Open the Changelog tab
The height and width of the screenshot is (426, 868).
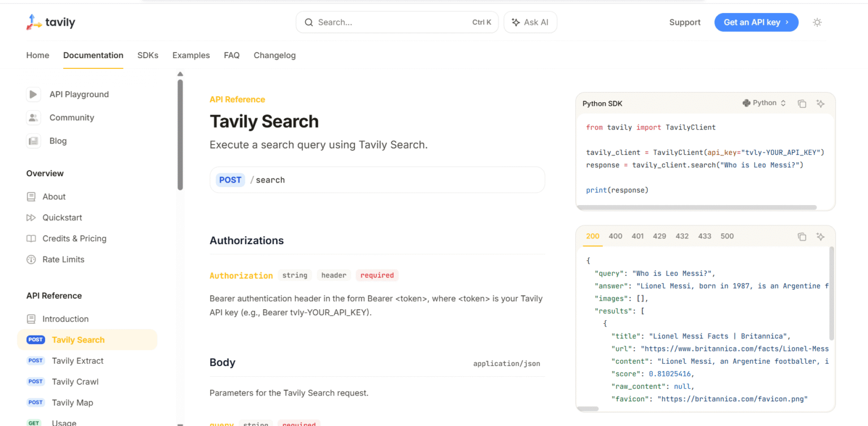click(x=275, y=55)
